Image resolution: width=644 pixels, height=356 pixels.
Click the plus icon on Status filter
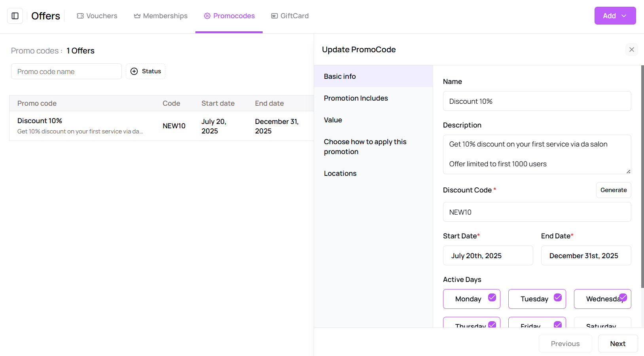pos(134,71)
